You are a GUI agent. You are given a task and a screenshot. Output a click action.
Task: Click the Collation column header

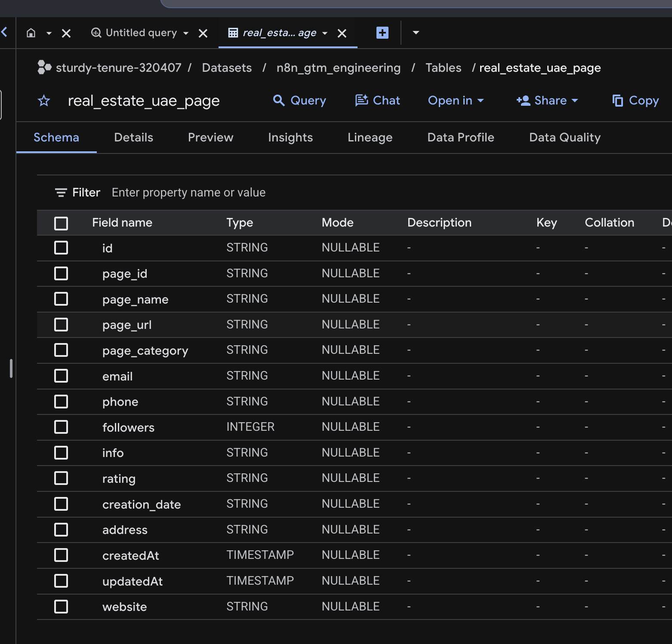[x=609, y=222]
